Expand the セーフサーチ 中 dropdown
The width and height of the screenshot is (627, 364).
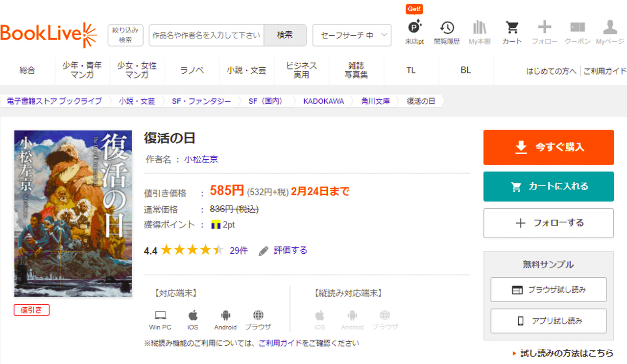[x=352, y=35]
